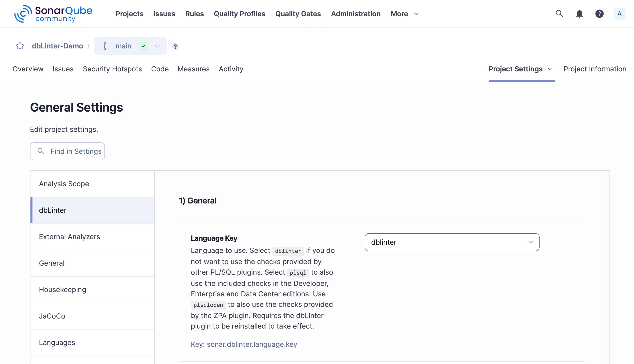Click the Find in Settings field
The width and height of the screenshot is (634, 364).
(67, 151)
